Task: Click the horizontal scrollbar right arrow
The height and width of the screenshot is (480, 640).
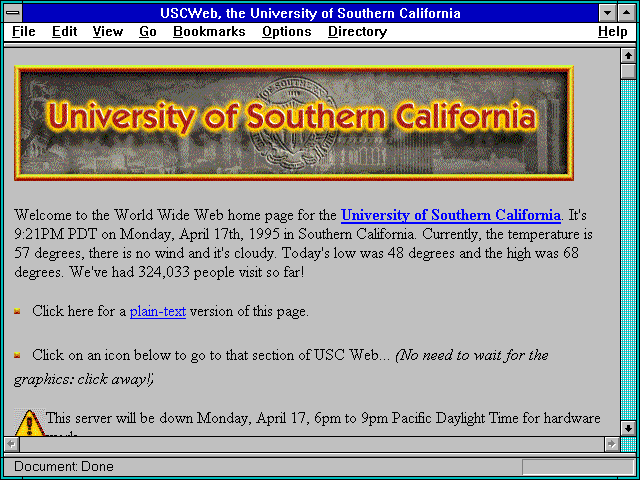Action: coord(611,444)
